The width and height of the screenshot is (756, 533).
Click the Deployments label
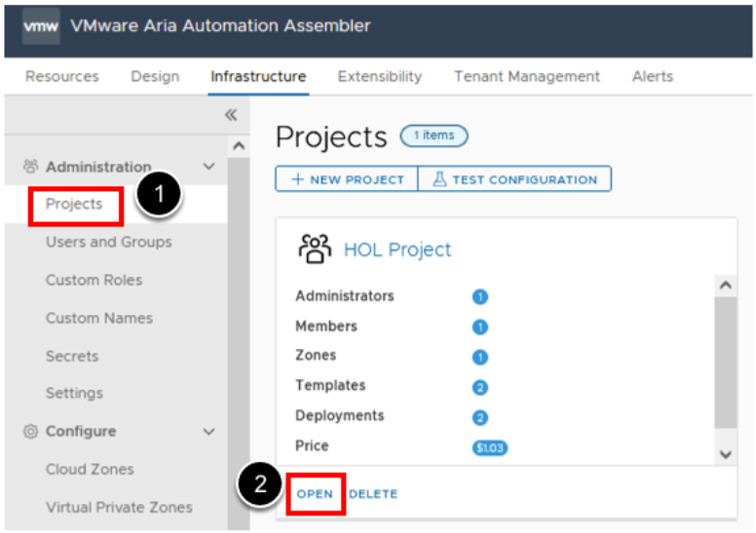pyautogui.click(x=339, y=416)
